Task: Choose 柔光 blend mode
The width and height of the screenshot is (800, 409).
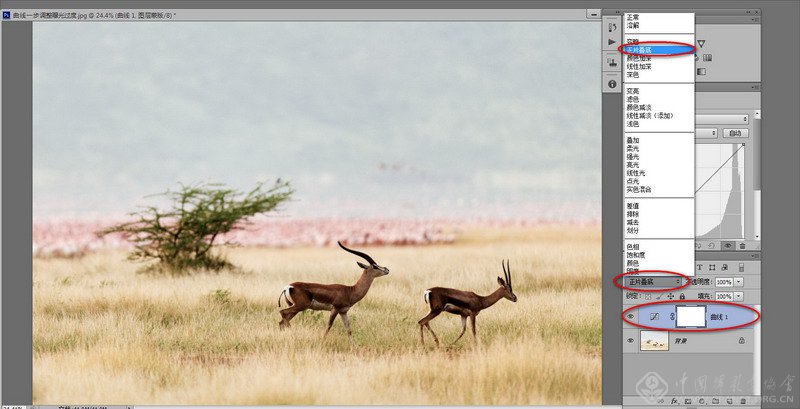Action: pos(633,148)
